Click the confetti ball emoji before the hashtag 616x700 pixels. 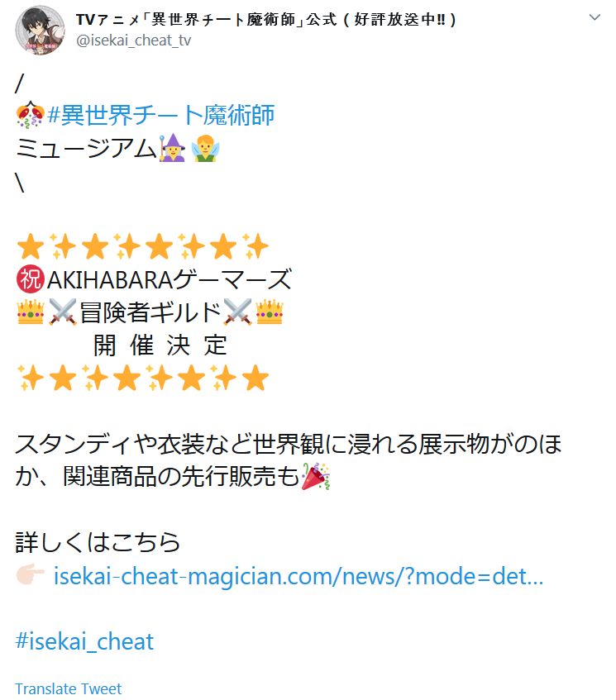(x=31, y=115)
